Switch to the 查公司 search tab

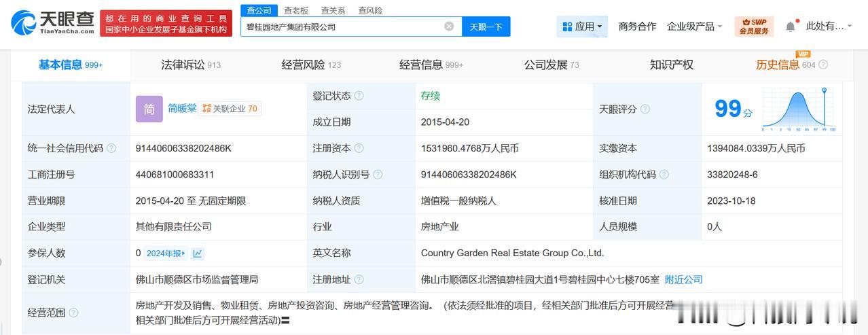pyautogui.click(x=259, y=10)
